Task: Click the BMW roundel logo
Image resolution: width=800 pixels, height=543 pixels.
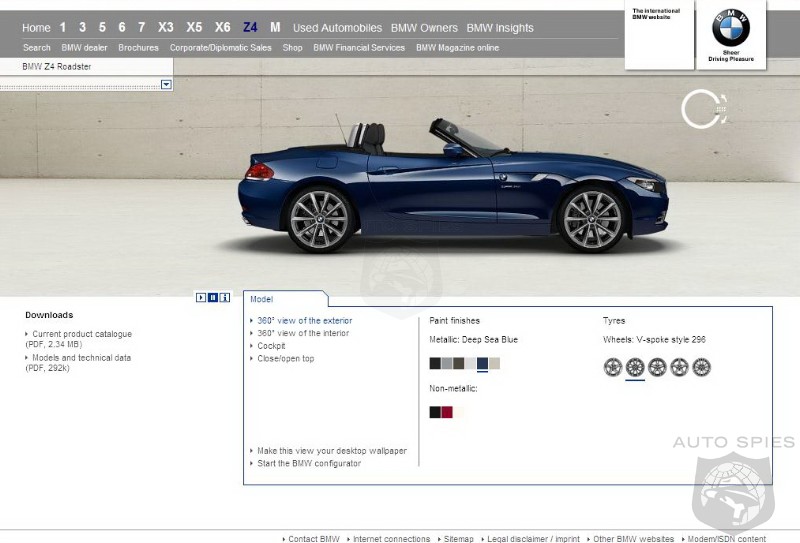Action: click(x=731, y=28)
